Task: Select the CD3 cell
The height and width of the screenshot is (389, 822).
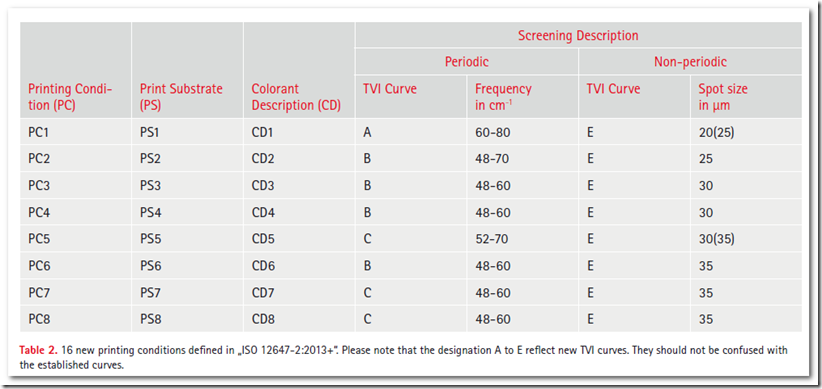Action: coord(263,186)
